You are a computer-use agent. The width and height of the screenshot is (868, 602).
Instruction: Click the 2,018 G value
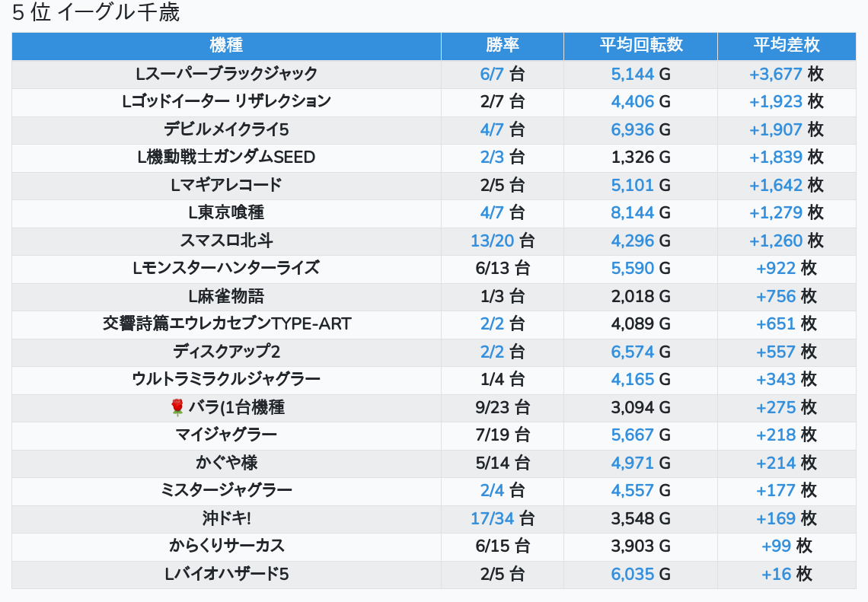(640, 296)
